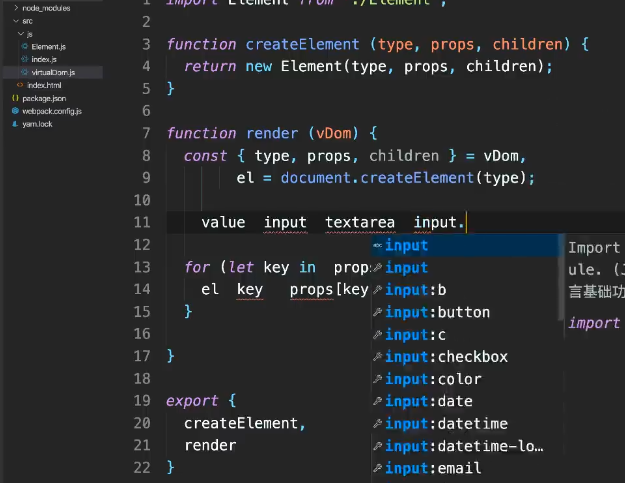625x483 pixels.
Task: Click the wrench icon beside 'input:color'
Action: (x=377, y=379)
